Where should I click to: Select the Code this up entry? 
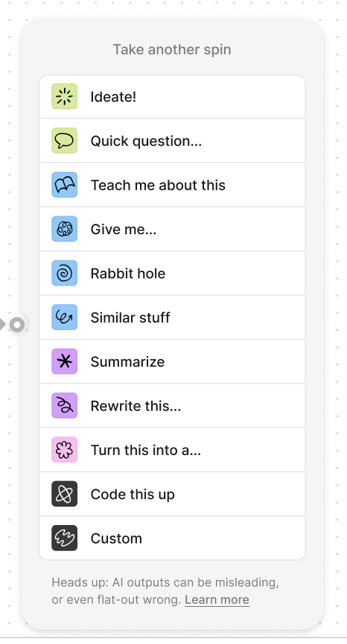(172, 494)
